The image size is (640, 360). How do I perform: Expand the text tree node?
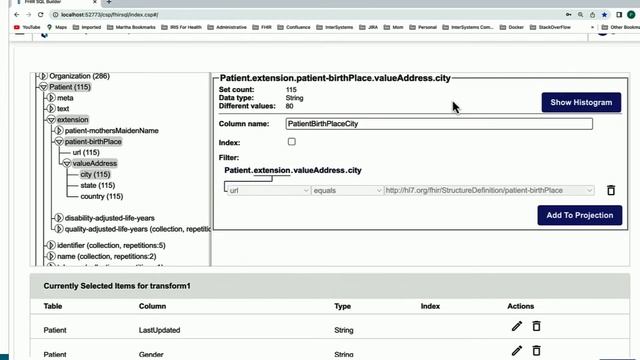pyautogui.click(x=51, y=109)
